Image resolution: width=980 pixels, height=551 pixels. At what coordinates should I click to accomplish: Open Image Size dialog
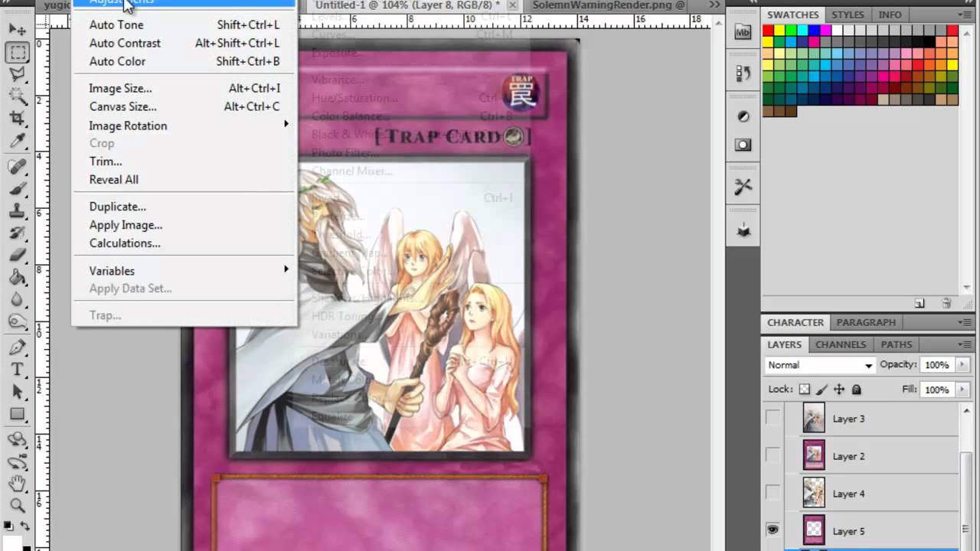[185, 88]
